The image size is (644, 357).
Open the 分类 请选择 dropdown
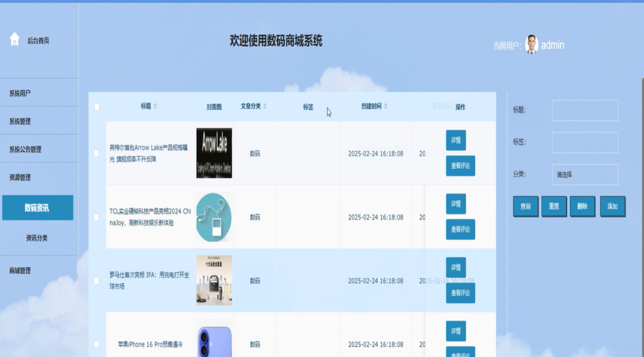[x=585, y=175]
